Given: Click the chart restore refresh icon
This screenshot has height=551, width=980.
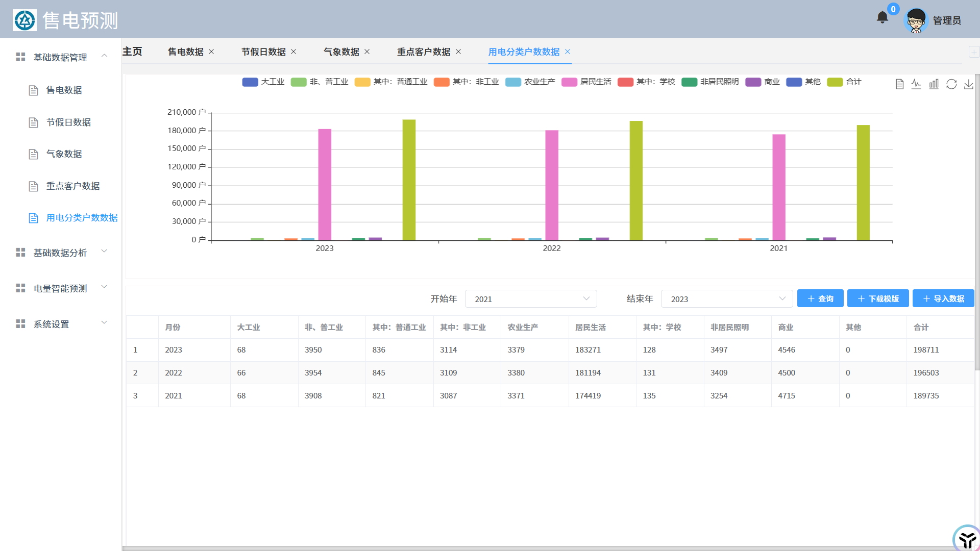Looking at the screenshot, I should coord(951,84).
